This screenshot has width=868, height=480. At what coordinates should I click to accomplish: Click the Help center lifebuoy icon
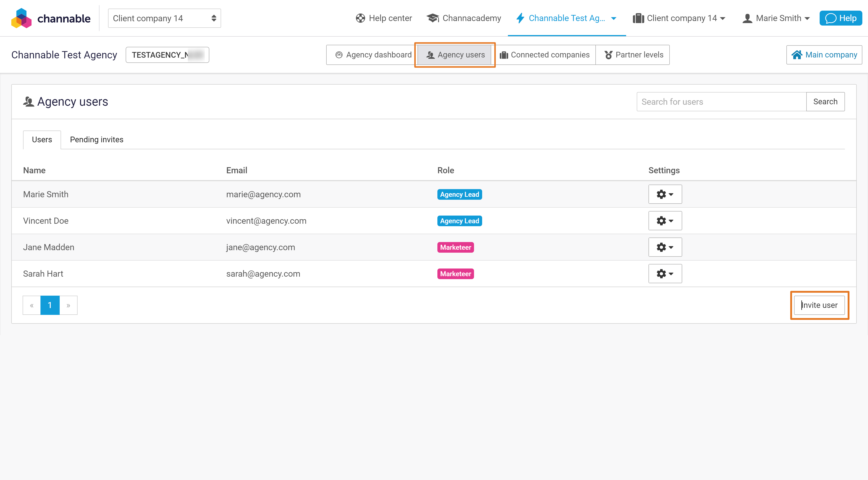(x=361, y=18)
